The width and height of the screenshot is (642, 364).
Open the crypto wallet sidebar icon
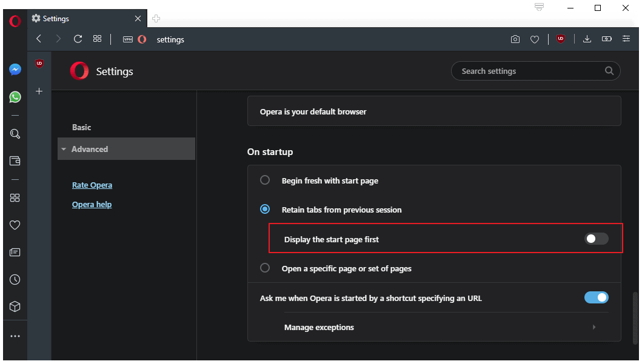click(15, 160)
